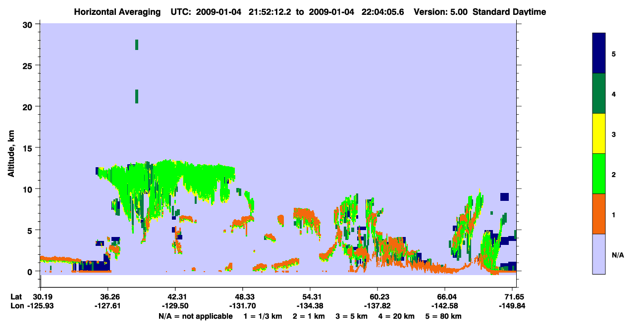This screenshot has height=330, width=644.
Task: Click the dark green feature near 21 km altitude
Action: click(137, 96)
